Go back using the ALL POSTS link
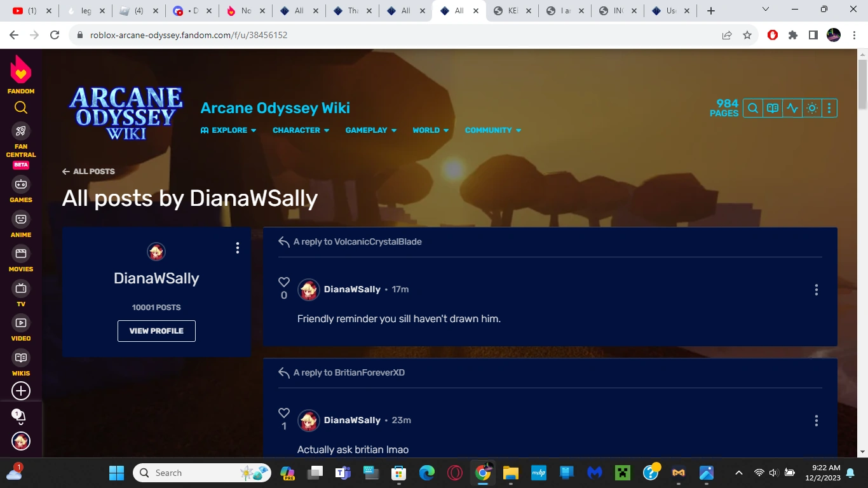The height and width of the screenshot is (488, 868). pyautogui.click(x=88, y=171)
